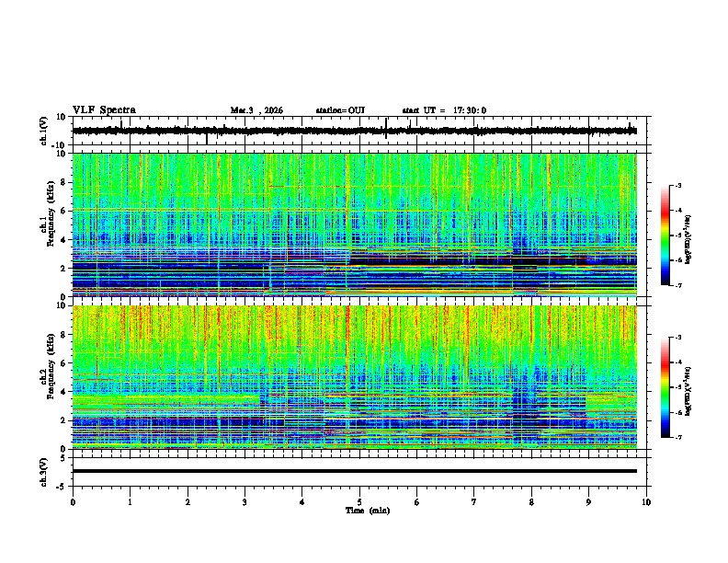Click the ch.2 color scale bar
The image size is (728, 563).
[665, 387]
